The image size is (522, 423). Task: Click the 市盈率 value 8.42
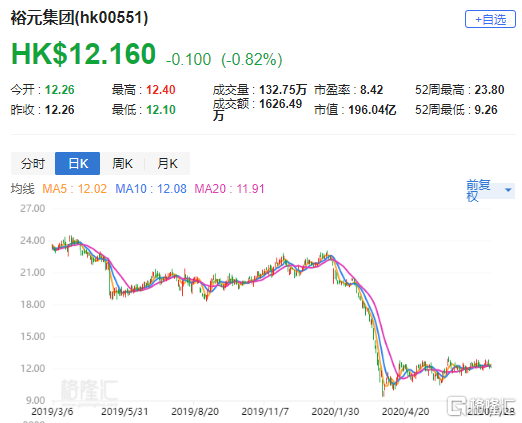(371, 90)
